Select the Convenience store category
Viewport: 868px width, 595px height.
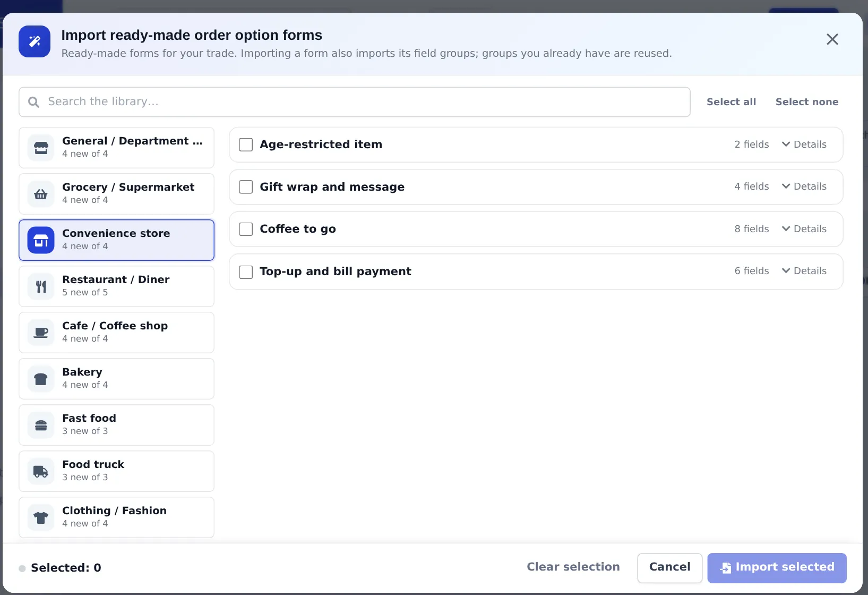click(116, 240)
